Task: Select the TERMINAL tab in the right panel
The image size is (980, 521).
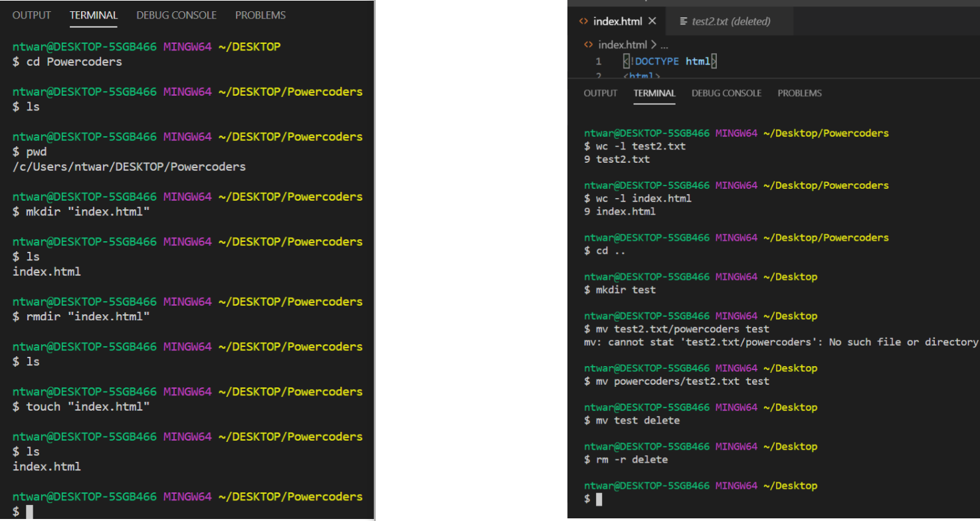Action: [x=654, y=93]
